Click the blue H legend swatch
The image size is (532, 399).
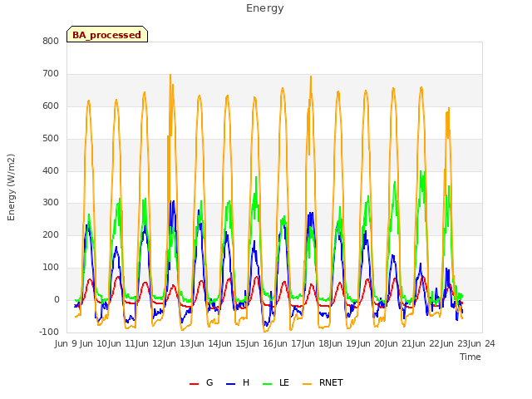click(230, 384)
